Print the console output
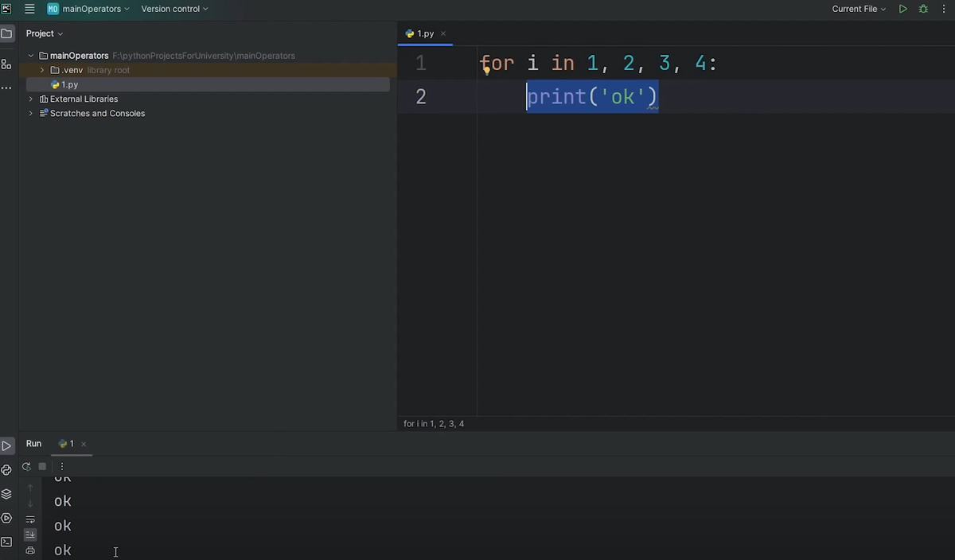This screenshot has width=955, height=560. (30, 550)
